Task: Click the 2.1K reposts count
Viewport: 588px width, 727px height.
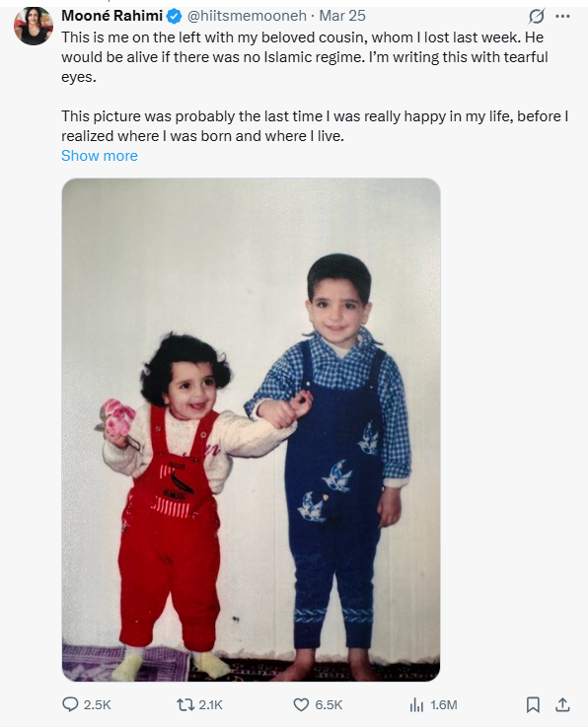Action: (x=211, y=705)
